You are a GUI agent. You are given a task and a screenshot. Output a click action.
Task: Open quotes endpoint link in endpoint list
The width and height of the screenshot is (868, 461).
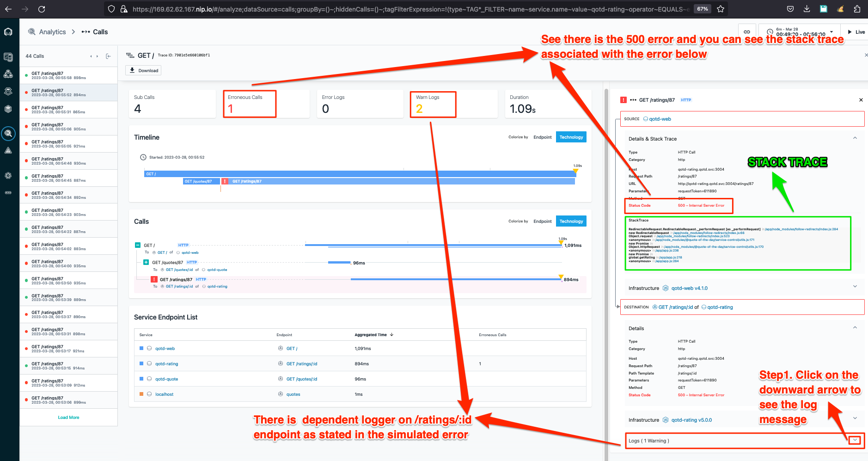pyautogui.click(x=293, y=394)
